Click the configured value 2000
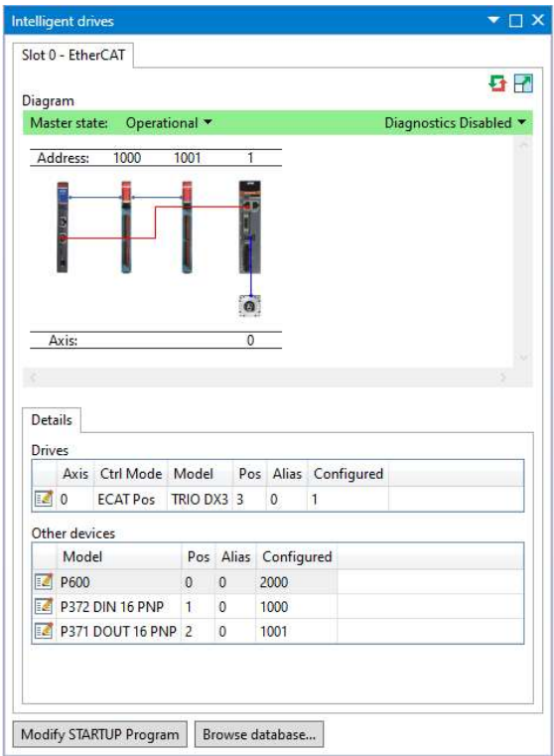Image resolution: width=554 pixels, height=756 pixels. pyautogui.click(x=274, y=582)
